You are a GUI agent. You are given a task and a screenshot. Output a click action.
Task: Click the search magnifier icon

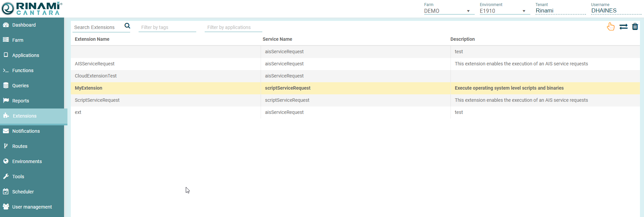tap(127, 26)
